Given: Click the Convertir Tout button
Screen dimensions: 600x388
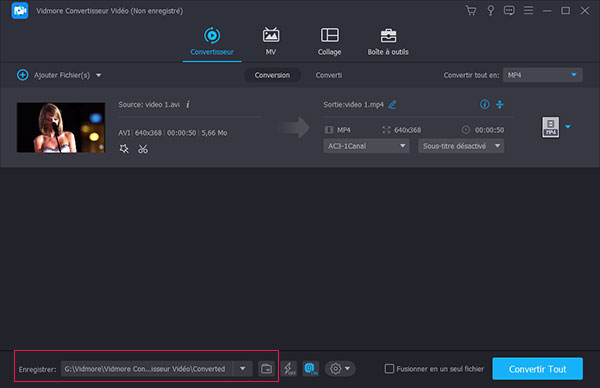Looking at the screenshot, I should [x=537, y=369].
